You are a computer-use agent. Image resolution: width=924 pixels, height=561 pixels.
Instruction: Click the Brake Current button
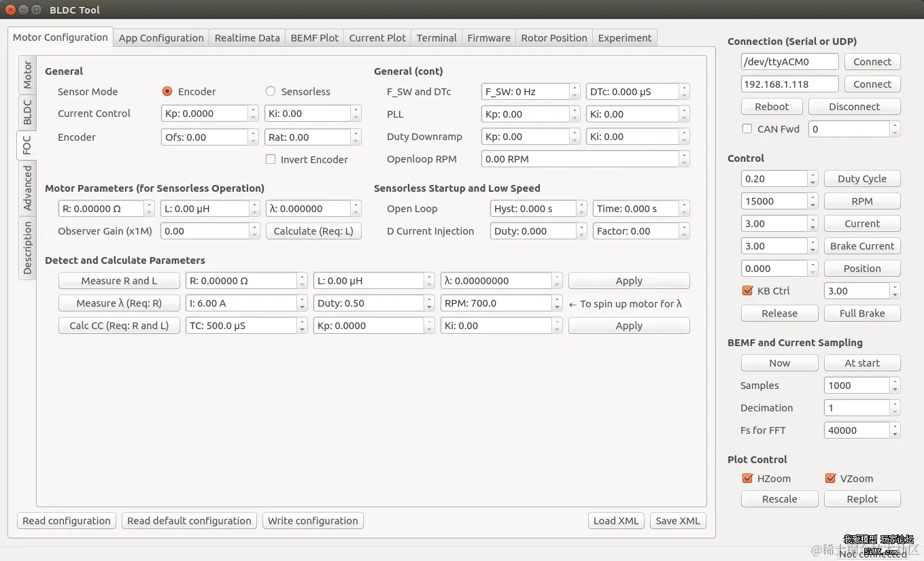[862, 246]
